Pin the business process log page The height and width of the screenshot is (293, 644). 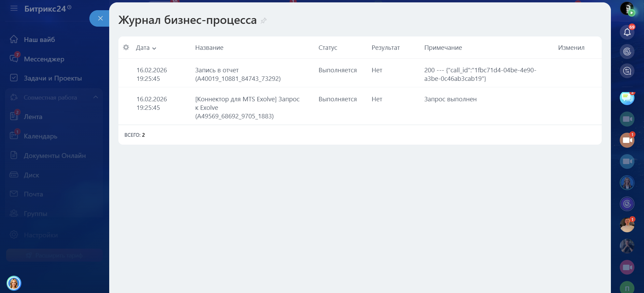(x=263, y=21)
